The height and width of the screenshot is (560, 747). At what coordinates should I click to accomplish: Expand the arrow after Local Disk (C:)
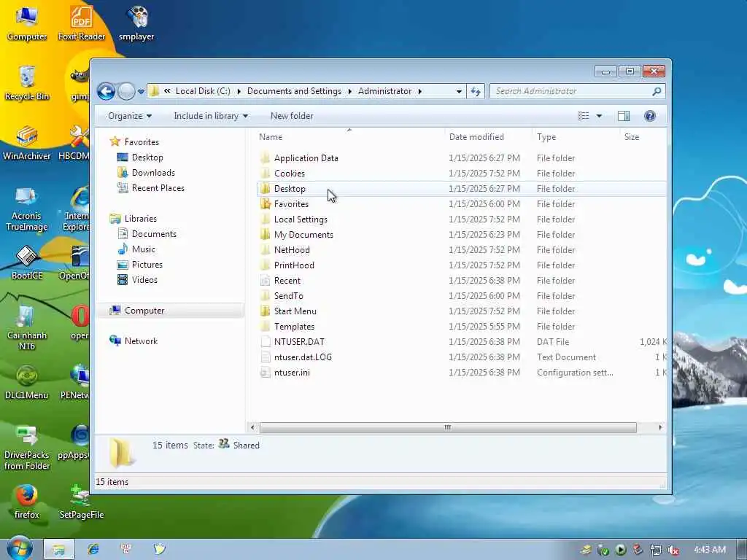tap(239, 91)
